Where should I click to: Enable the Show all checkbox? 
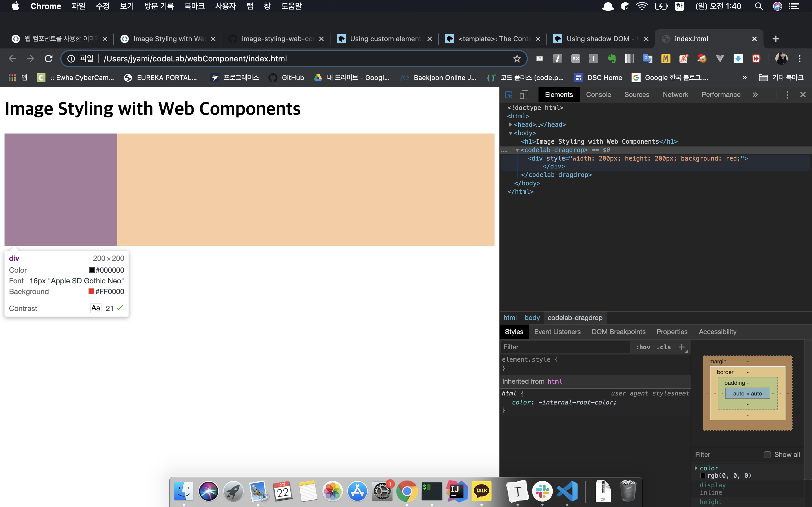click(767, 455)
